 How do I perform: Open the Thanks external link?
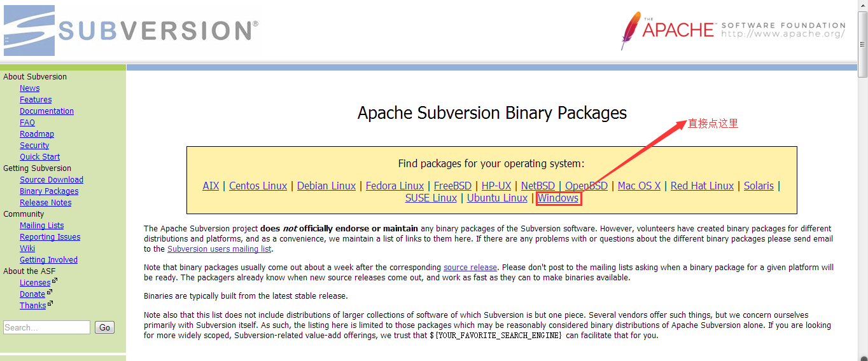point(32,306)
